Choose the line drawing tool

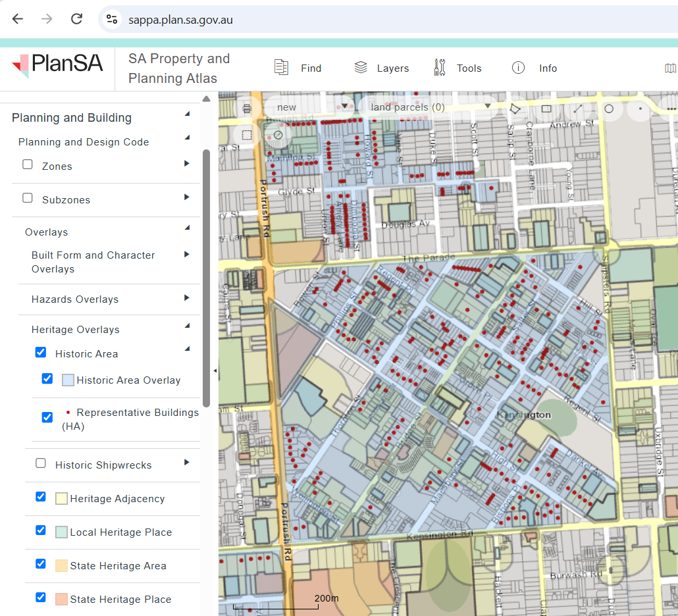pos(578,109)
